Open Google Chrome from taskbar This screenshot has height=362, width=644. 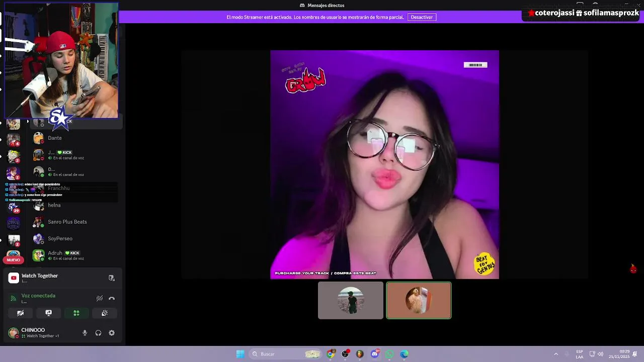pos(331,354)
